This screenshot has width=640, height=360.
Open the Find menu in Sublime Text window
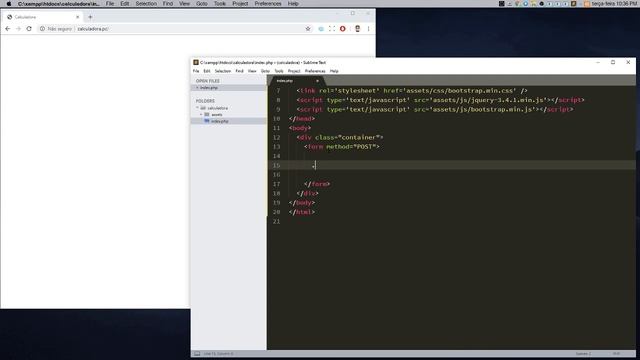click(240, 71)
